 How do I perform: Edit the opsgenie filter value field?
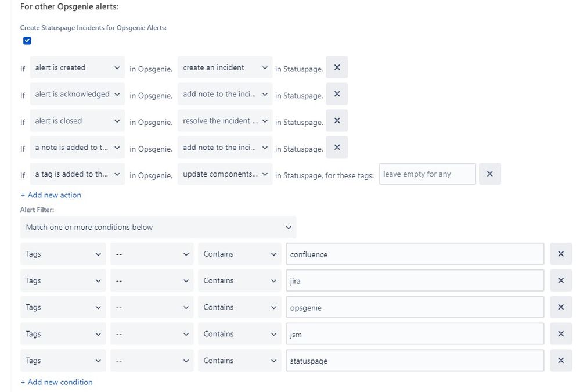415,307
